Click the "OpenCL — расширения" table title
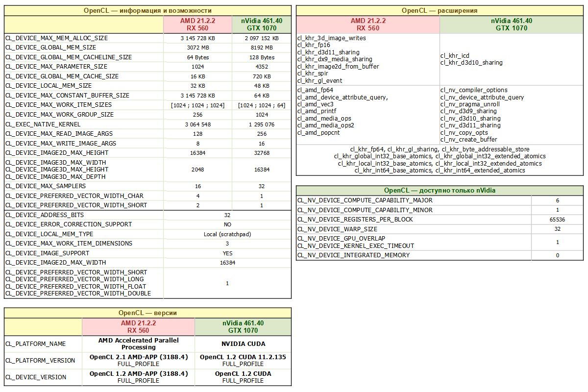588x392 pixels. 440,10
